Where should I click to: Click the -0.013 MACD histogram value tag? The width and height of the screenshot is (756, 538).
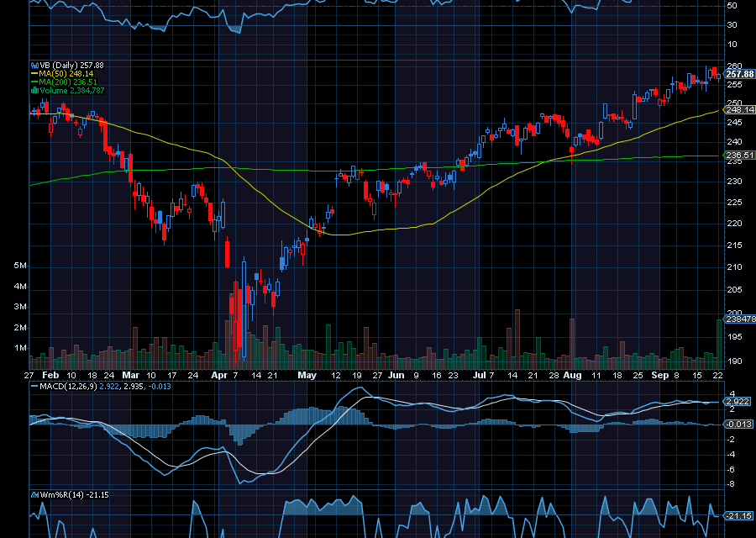[x=738, y=425]
